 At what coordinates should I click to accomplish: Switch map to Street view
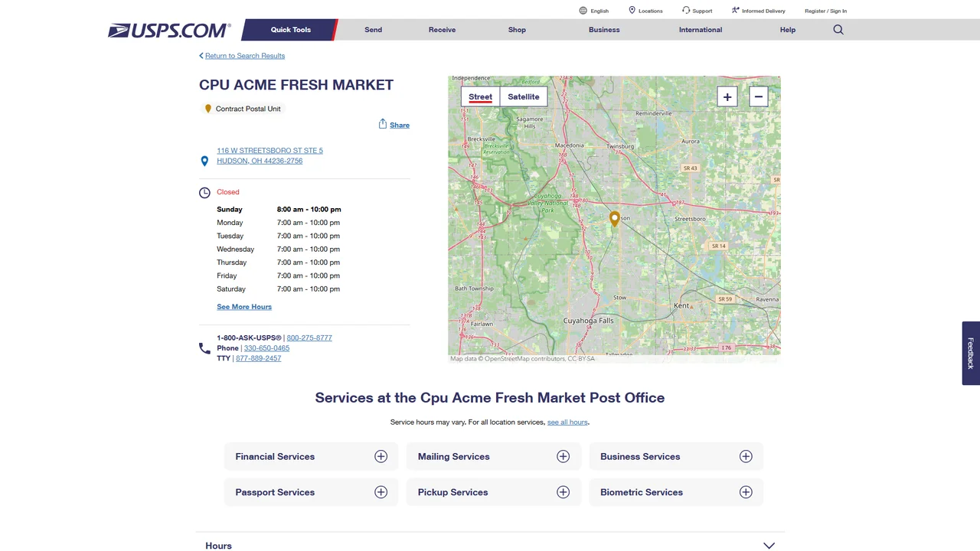(x=480, y=96)
